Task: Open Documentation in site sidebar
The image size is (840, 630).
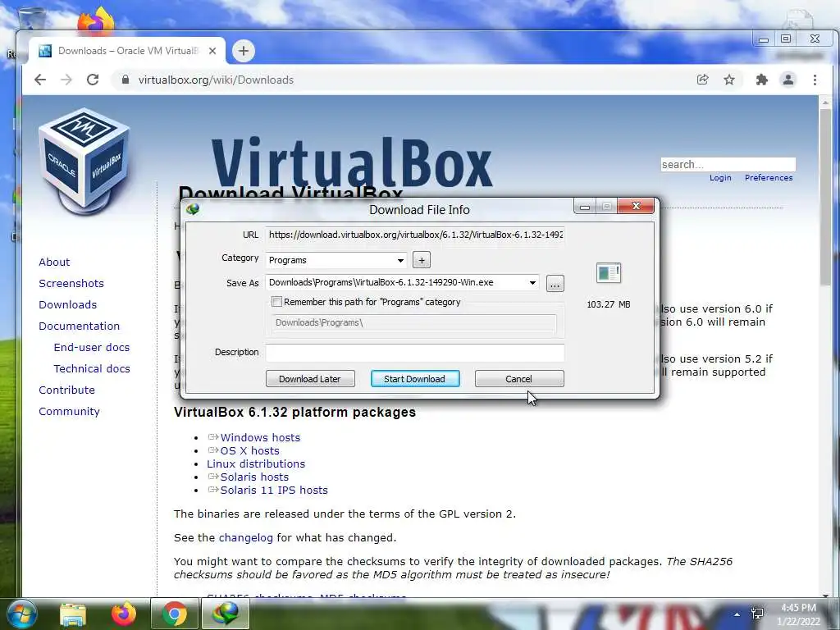Action: click(80, 326)
